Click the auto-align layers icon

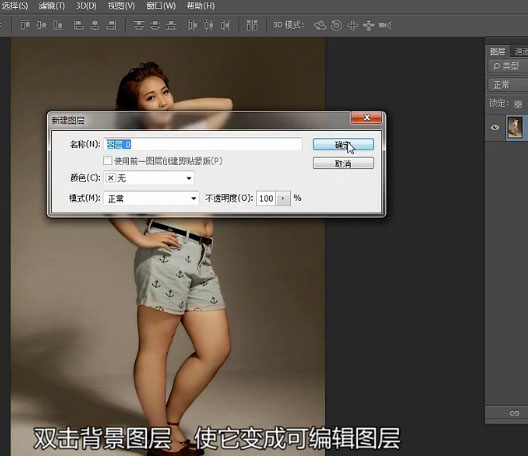(x=252, y=25)
